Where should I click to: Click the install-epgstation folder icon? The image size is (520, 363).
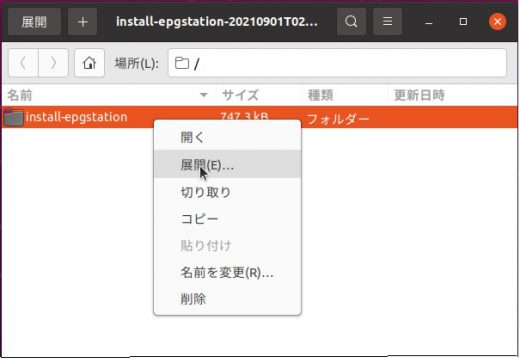pyautogui.click(x=13, y=117)
